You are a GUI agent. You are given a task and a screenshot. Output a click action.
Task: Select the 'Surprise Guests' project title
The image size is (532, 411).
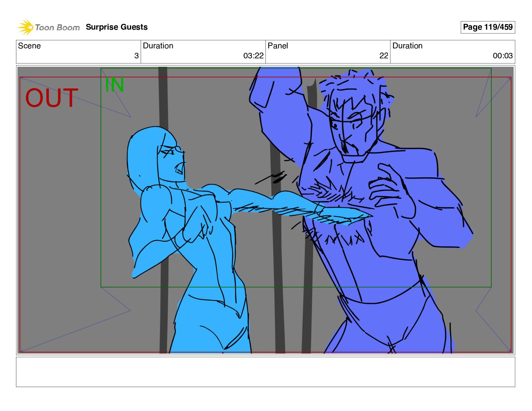(117, 27)
